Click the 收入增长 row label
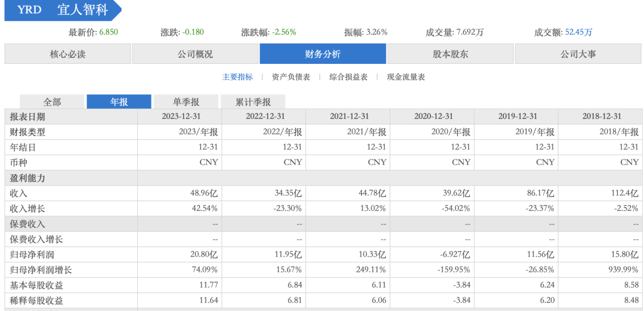 27,208
